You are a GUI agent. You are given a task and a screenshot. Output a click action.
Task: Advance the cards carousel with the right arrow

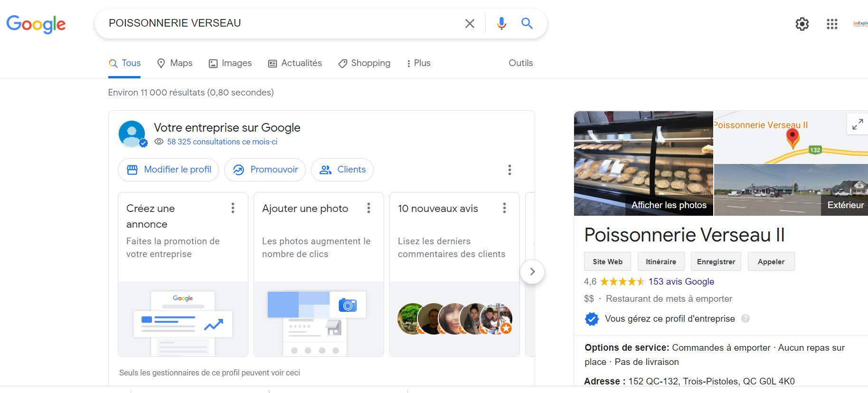pyautogui.click(x=532, y=272)
